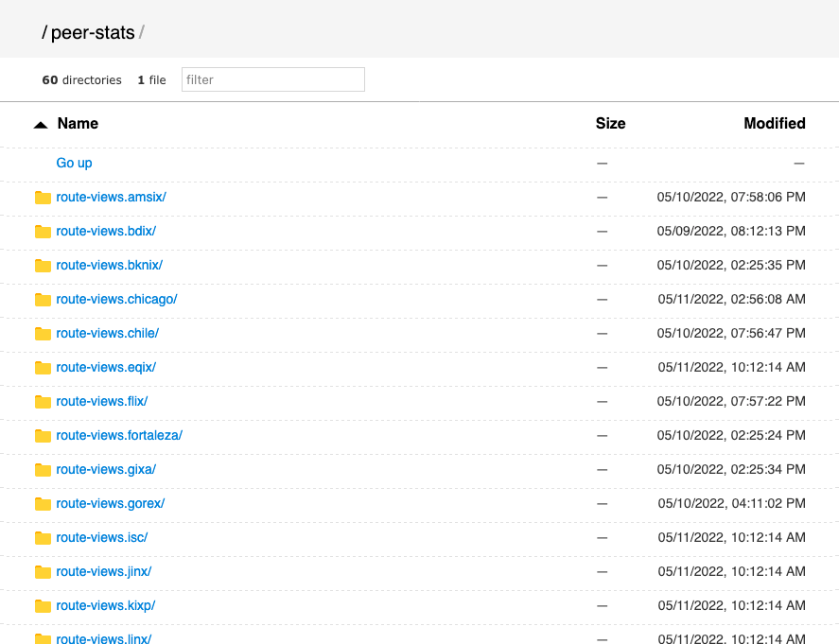Open the route-views.bknix/ directory link
This screenshot has height=644, width=839.
tap(109, 265)
